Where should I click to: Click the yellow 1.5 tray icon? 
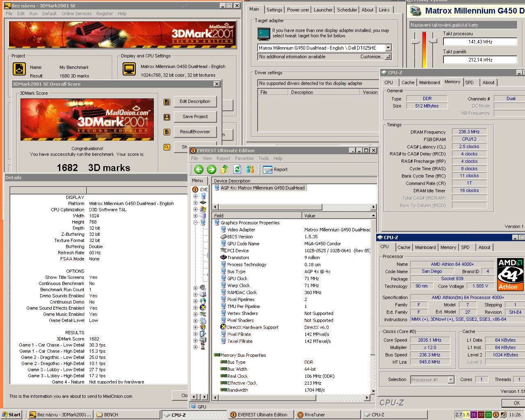(466, 415)
